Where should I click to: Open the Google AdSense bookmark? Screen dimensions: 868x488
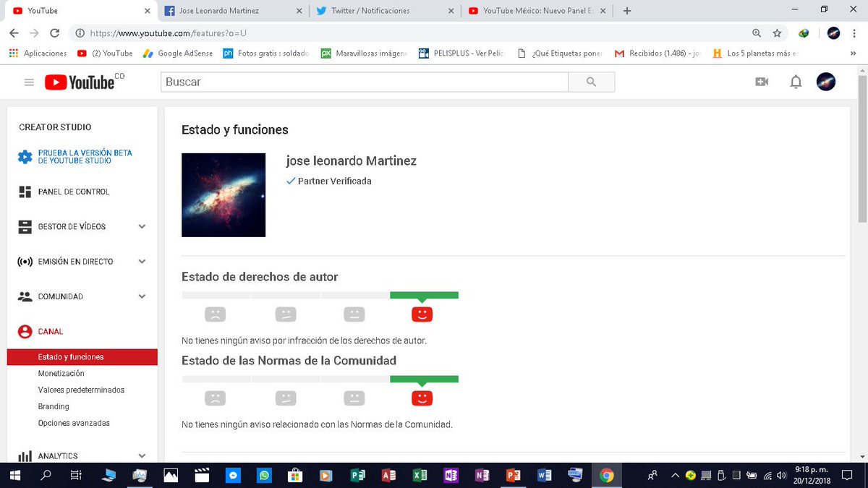[178, 53]
